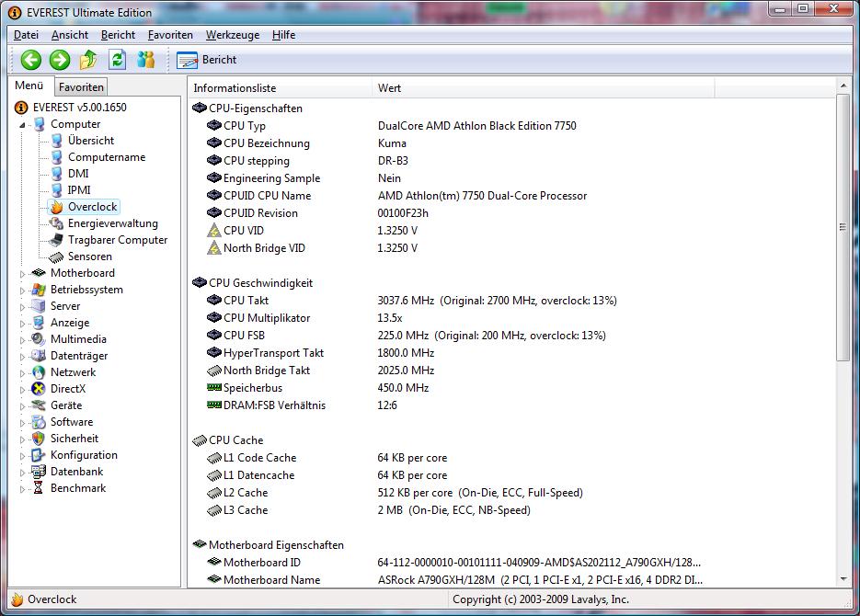This screenshot has height=616, width=860.
Task: Click the Netzwerk globe icon
Action: [x=39, y=372]
